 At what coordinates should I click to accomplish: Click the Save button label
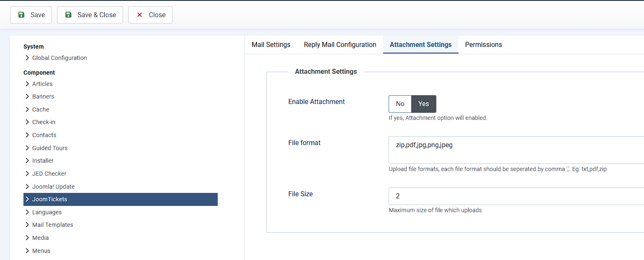click(38, 15)
